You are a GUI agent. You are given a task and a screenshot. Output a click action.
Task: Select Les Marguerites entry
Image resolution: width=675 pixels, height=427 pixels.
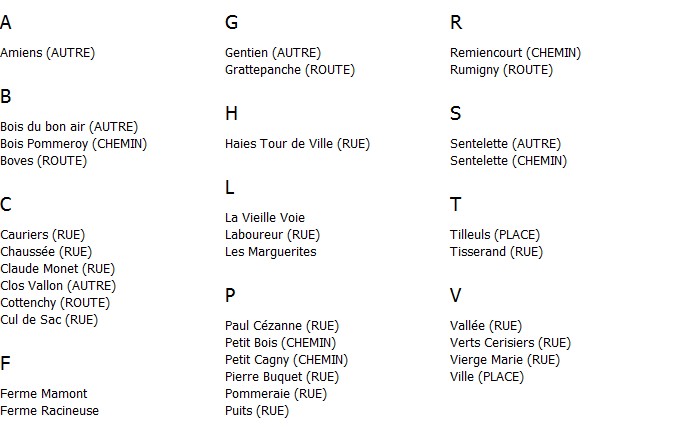[270, 252]
